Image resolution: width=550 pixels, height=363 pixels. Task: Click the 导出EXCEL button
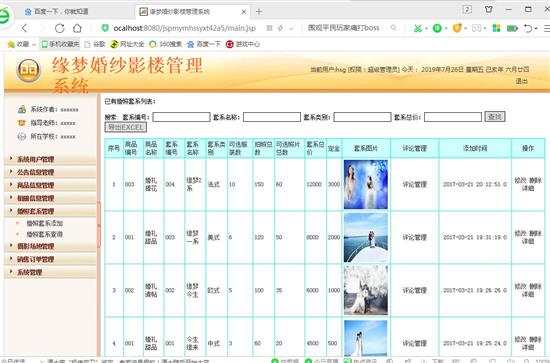pos(126,127)
